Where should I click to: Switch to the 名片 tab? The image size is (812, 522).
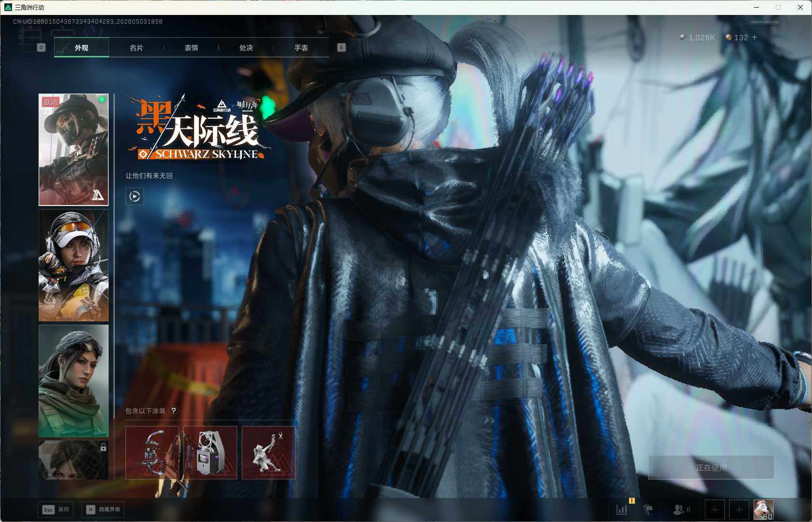tap(136, 48)
